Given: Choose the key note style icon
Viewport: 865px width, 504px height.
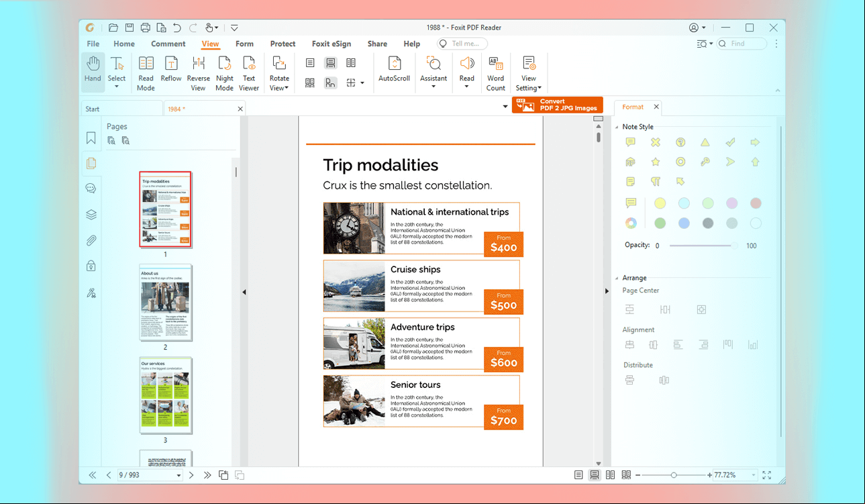Looking at the screenshot, I should [705, 162].
